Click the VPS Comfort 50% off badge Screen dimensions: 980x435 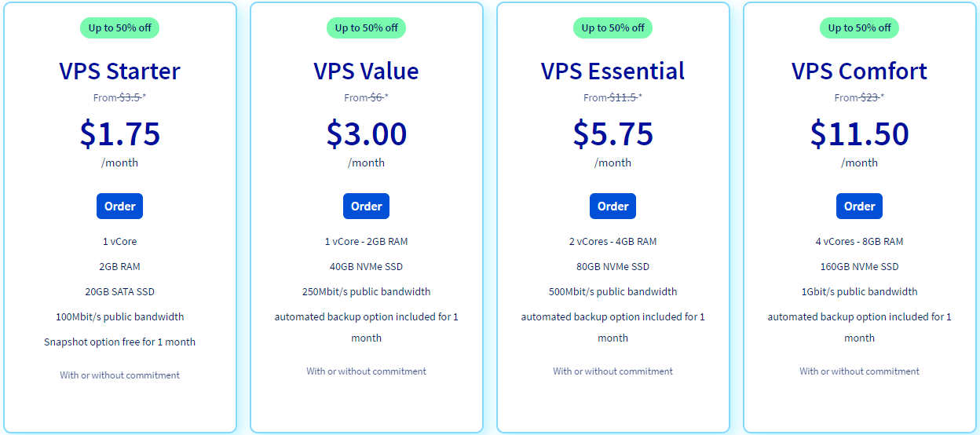[x=859, y=27]
